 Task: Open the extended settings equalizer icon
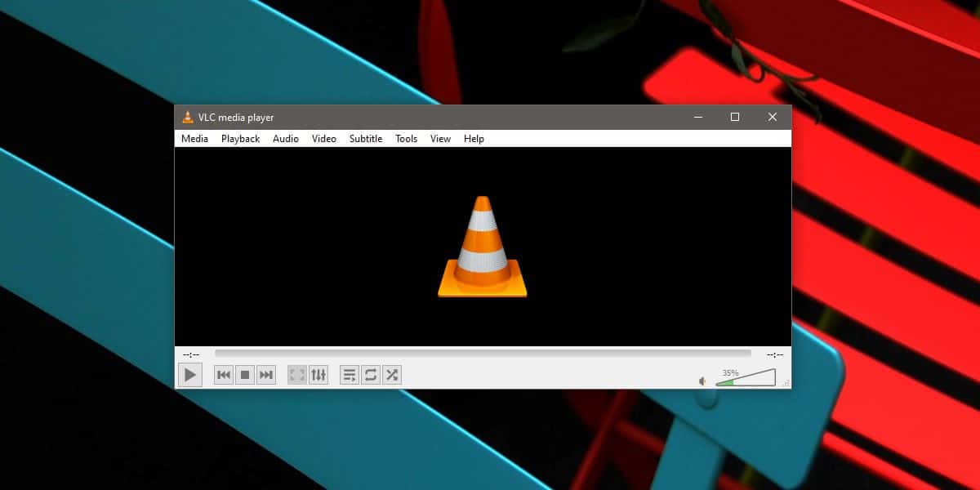click(318, 375)
